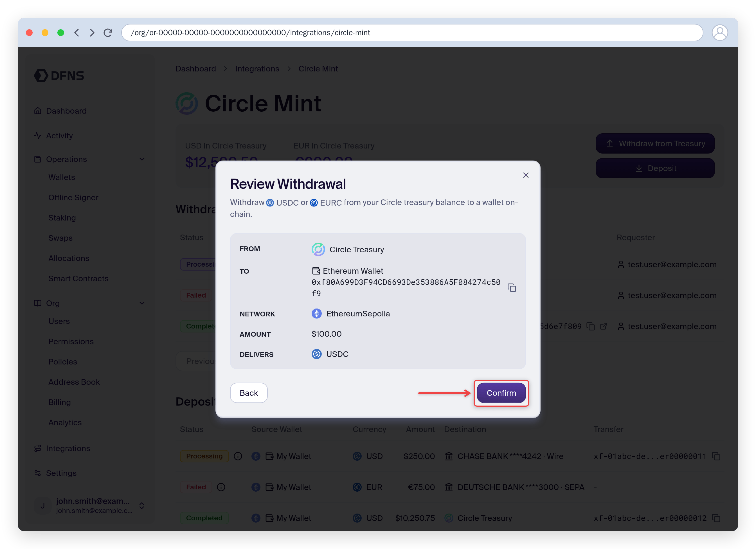Open Activity in the sidebar
The height and width of the screenshot is (549, 756).
53,136
